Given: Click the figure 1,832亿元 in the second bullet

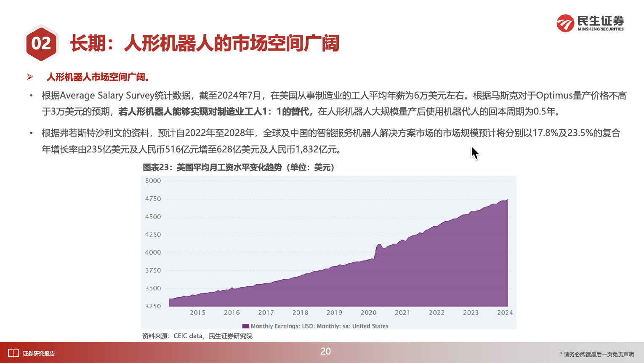Looking at the screenshot, I should pos(316,149).
